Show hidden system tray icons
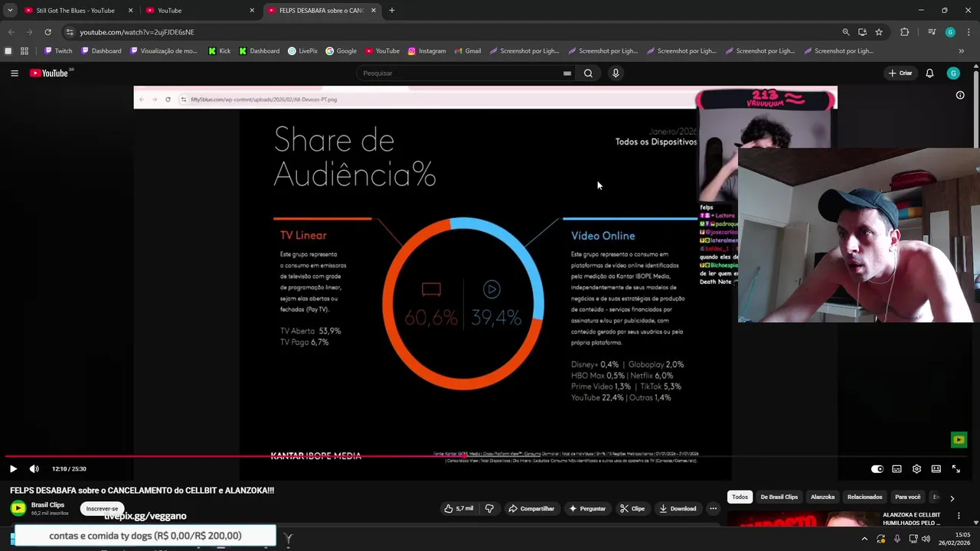 point(864,539)
